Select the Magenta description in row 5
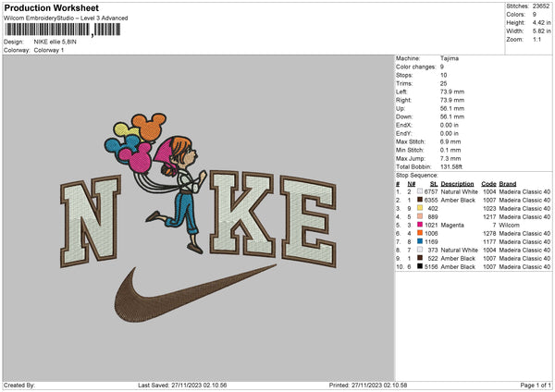Viewport: 555px width, 392px height. pos(452,225)
